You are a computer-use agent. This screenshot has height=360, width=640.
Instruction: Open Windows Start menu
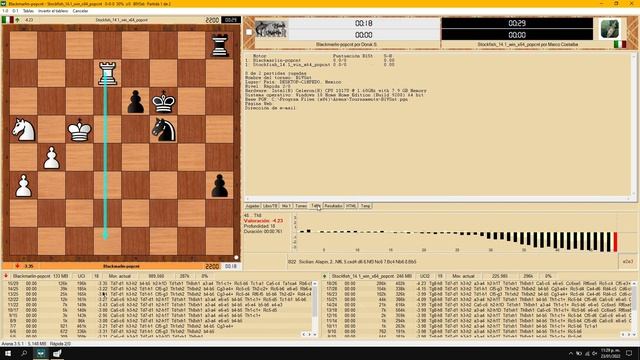tap(8, 353)
